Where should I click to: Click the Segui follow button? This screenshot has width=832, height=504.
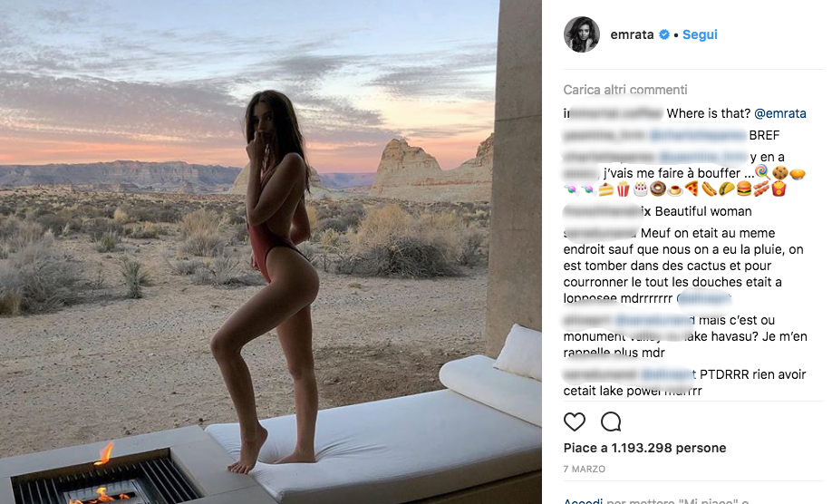click(x=700, y=34)
